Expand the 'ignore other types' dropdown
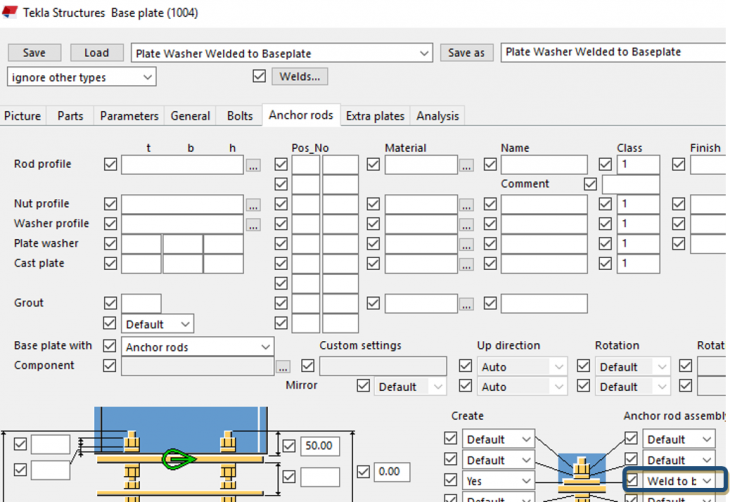Viewport: 730px width, 502px height. [82, 77]
